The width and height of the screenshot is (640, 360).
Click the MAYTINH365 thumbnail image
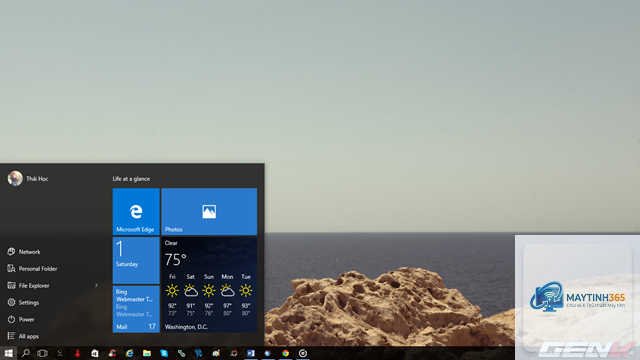tap(577, 297)
